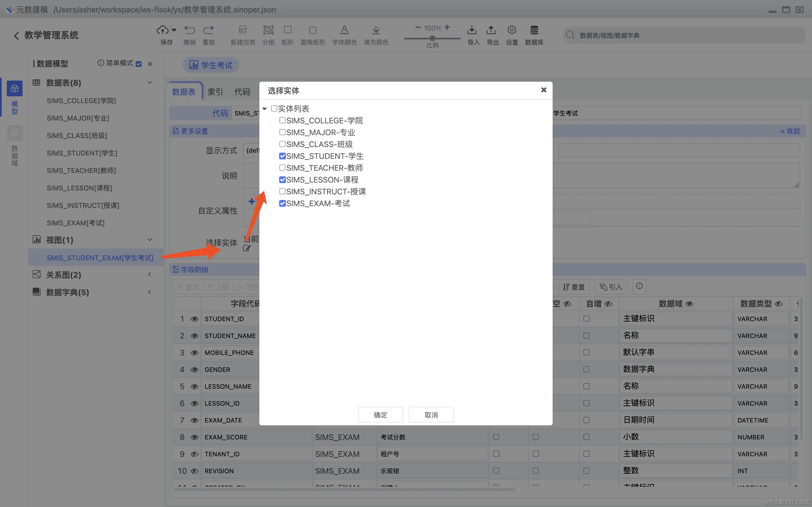Switch to the 代码 tab
The image size is (812, 507).
click(x=242, y=92)
